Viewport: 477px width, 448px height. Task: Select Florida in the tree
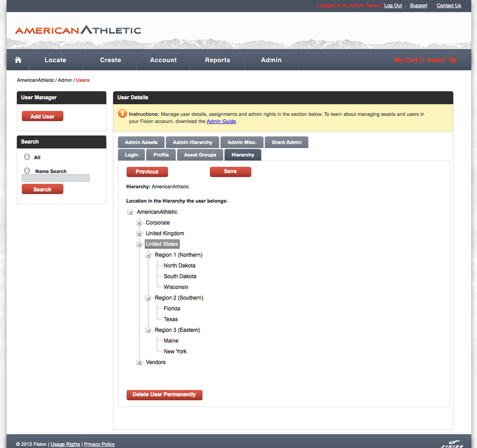point(172,309)
